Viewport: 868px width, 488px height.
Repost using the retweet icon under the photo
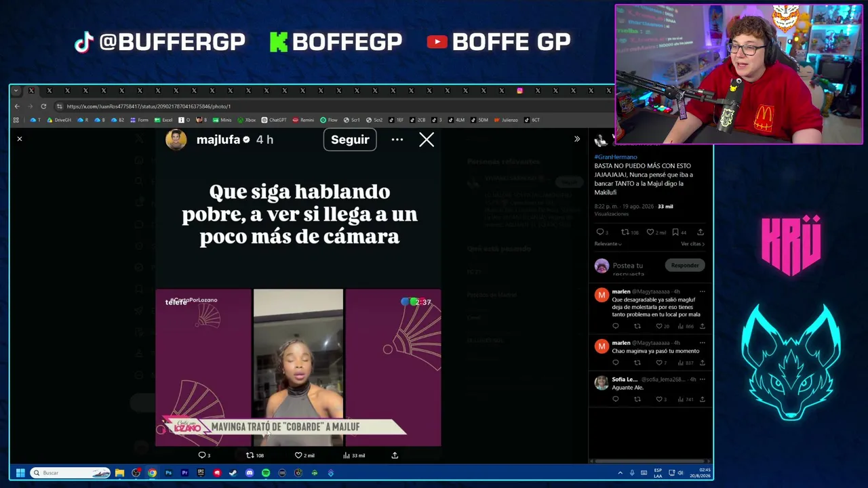pos(250,455)
